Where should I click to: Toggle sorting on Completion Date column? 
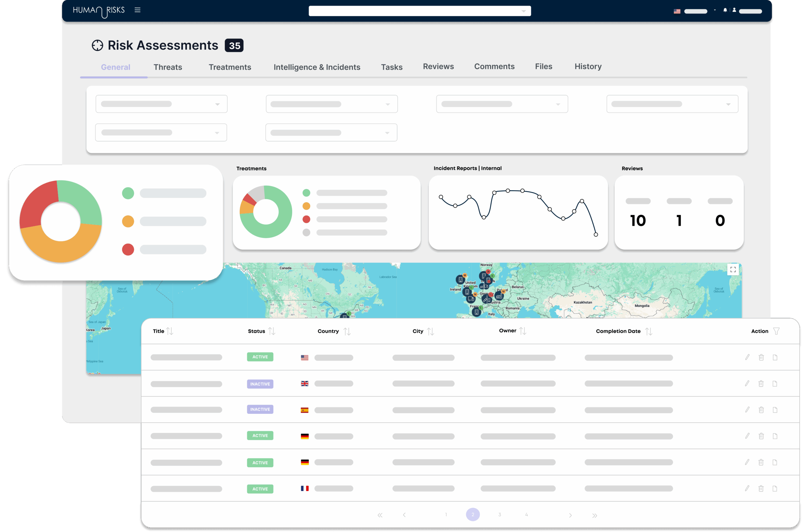click(649, 331)
